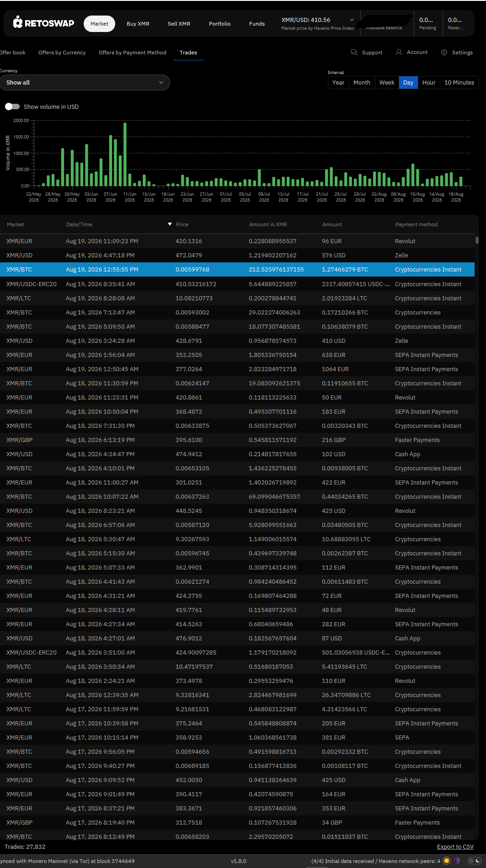Open the Market tab
The height and width of the screenshot is (868, 486).
coord(99,23)
